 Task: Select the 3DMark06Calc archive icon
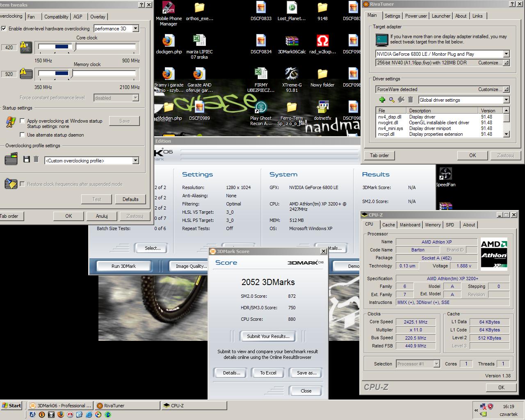tap(292, 41)
